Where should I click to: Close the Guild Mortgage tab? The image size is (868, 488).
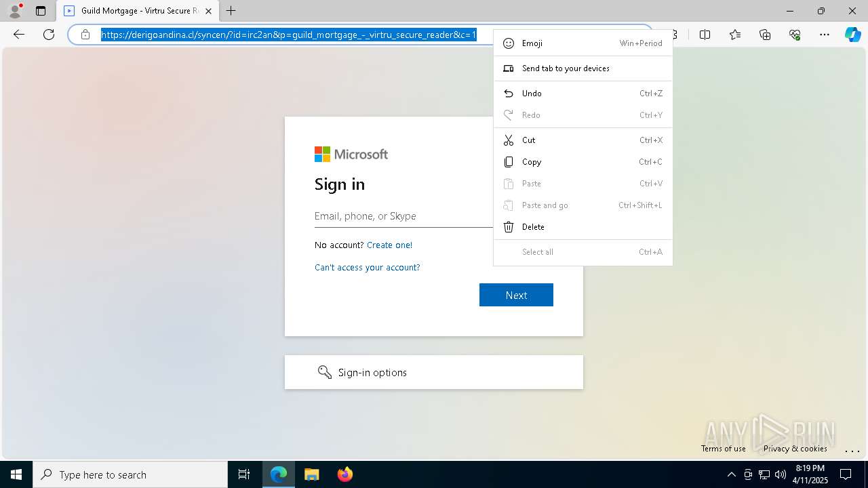pos(208,11)
